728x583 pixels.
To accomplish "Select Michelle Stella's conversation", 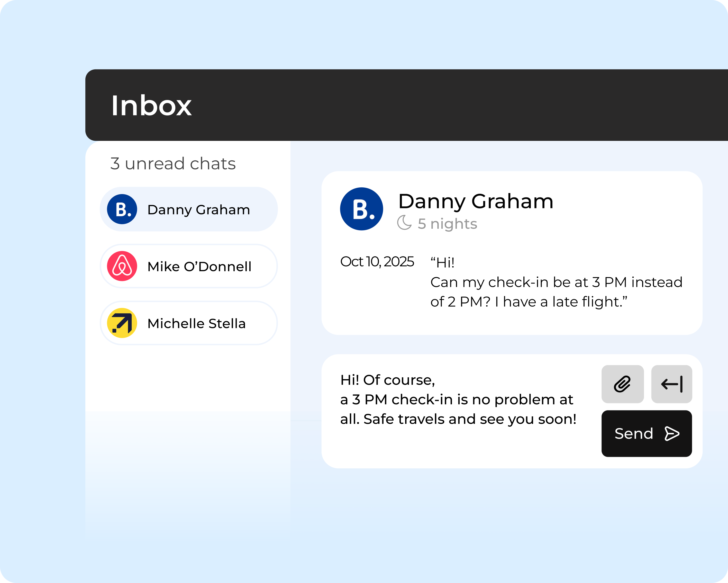I will 196,323.
